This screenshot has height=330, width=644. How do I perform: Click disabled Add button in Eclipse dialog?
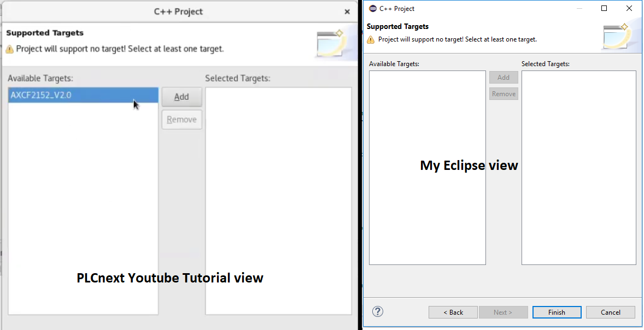[504, 77]
